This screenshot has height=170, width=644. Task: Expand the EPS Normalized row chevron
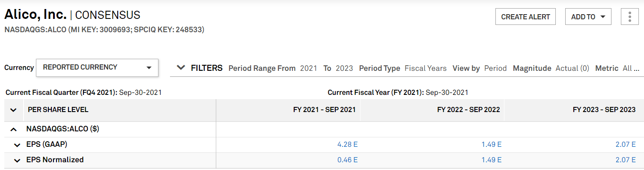pos(17,160)
